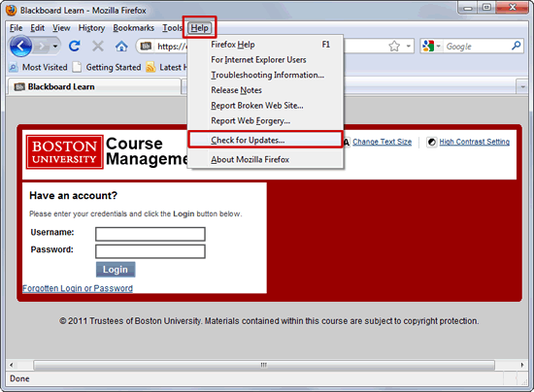Focus the Username input field
The width and height of the screenshot is (534, 392).
pyautogui.click(x=150, y=234)
